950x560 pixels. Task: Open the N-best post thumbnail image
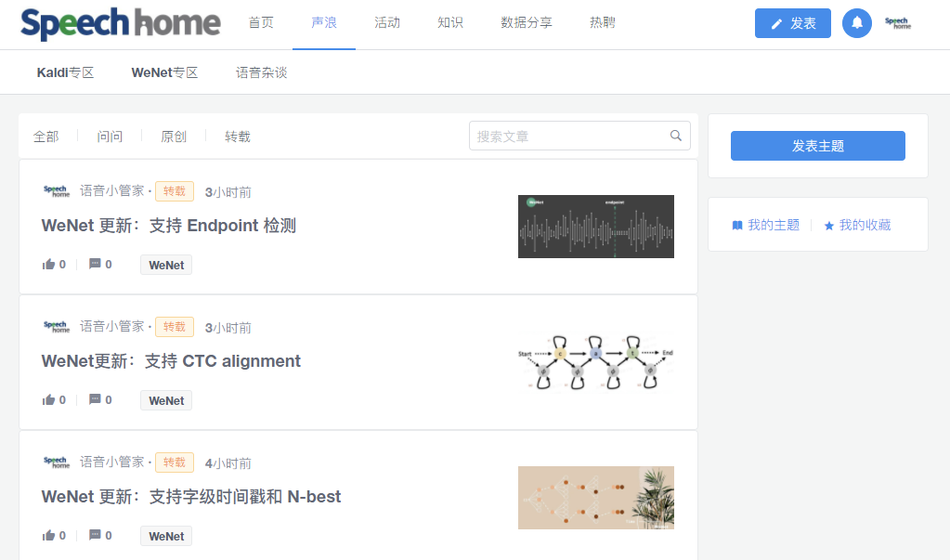coord(596,498)
